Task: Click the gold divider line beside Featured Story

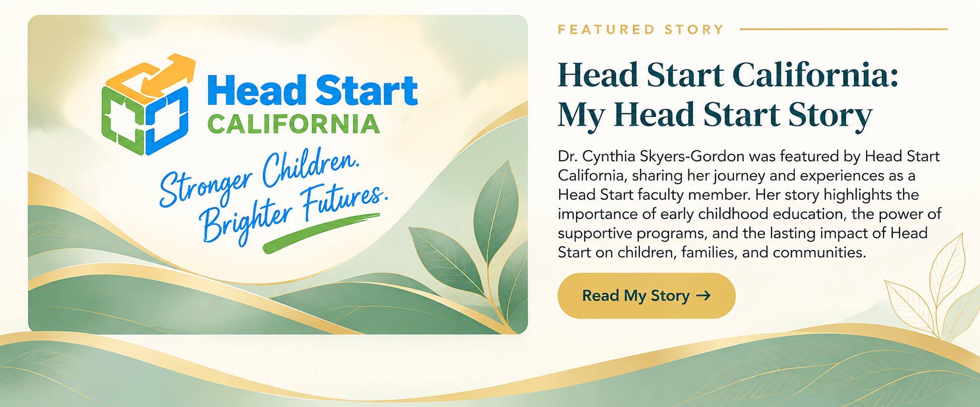Action: coord(843,29)
